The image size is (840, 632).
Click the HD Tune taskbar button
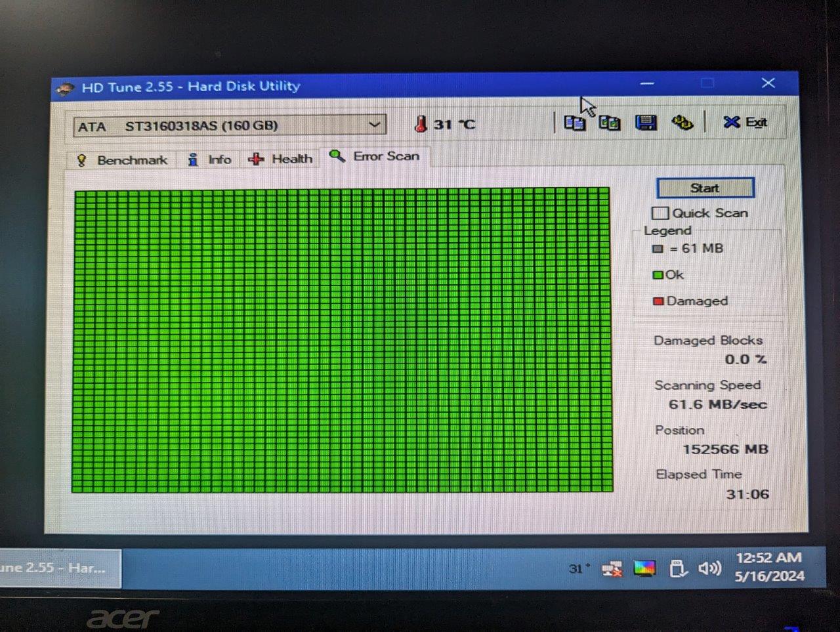59,568
